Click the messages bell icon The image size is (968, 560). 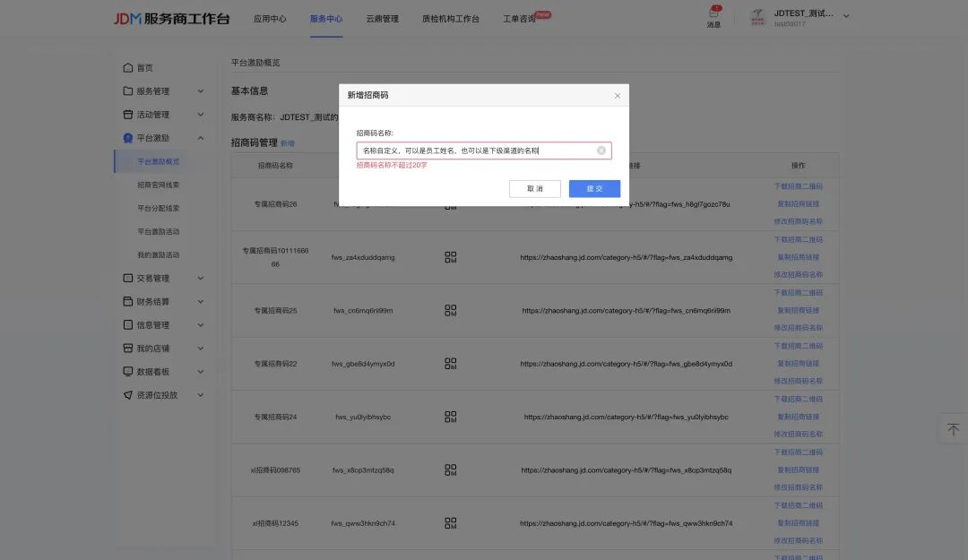pos(713,13)
